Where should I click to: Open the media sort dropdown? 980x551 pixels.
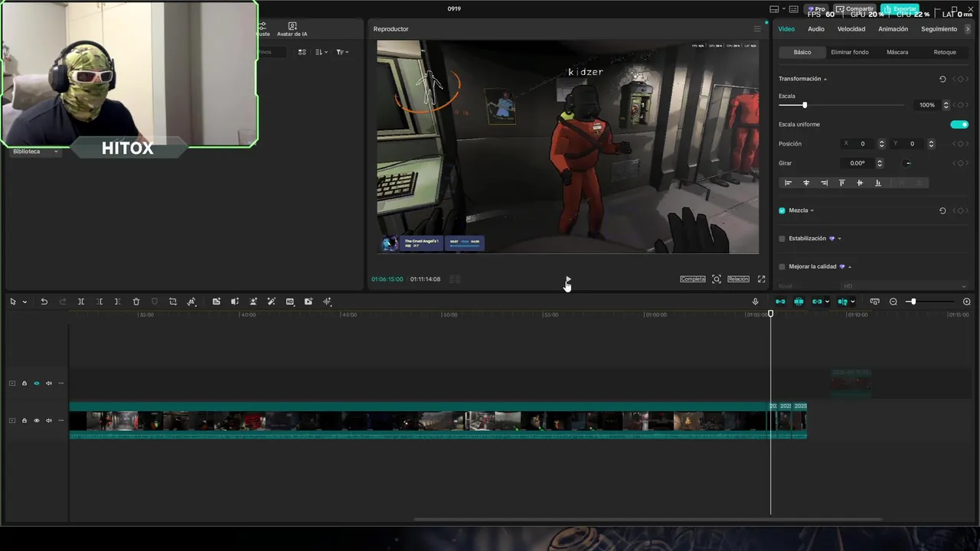pos(322,52)
